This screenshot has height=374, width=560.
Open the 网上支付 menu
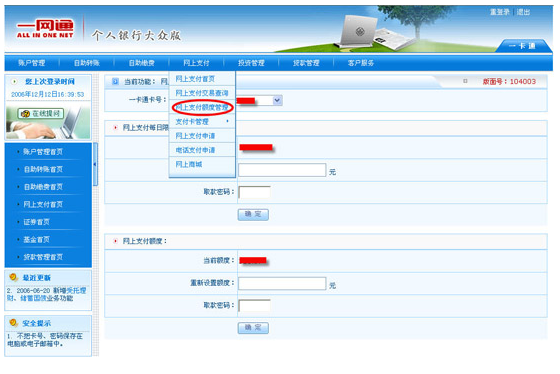(196, 63)
